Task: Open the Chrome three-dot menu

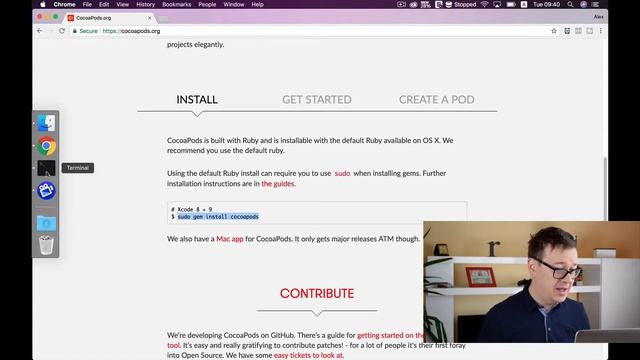Action: [601, 31]
